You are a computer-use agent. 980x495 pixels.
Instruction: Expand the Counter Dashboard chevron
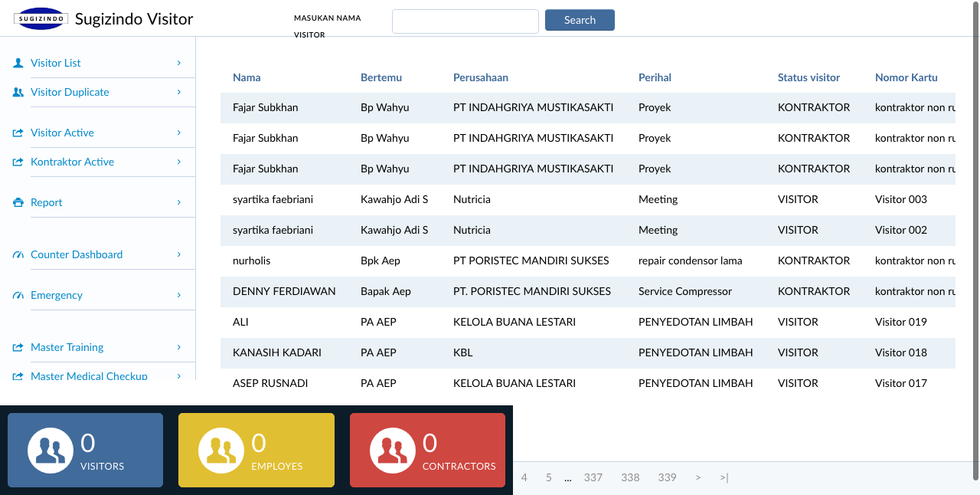pyautogui.click(x=179, y=254)
